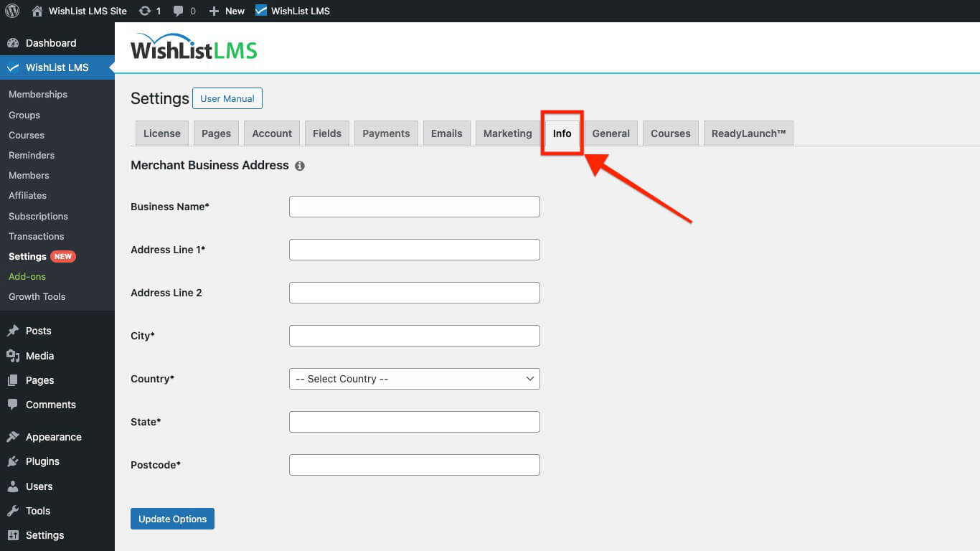The image size is (980, 551).
Task: Click the updates refresh icon in admin bar
Action: [145, 11]
